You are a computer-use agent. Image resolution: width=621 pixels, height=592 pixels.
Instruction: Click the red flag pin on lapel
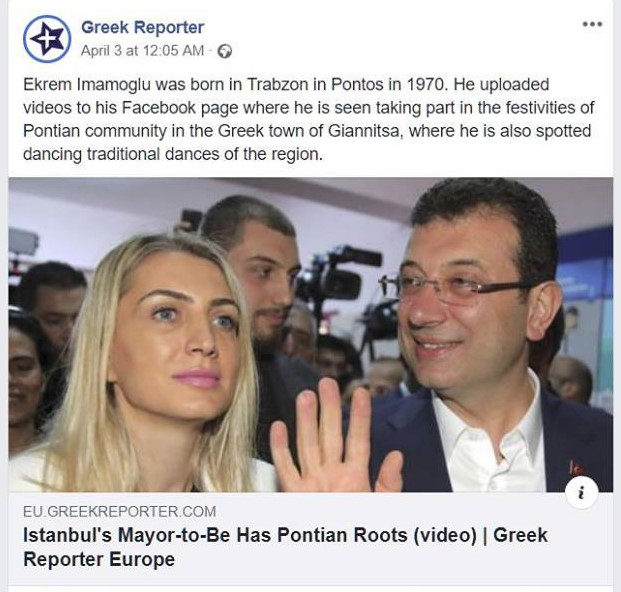(x=576, y=468)
